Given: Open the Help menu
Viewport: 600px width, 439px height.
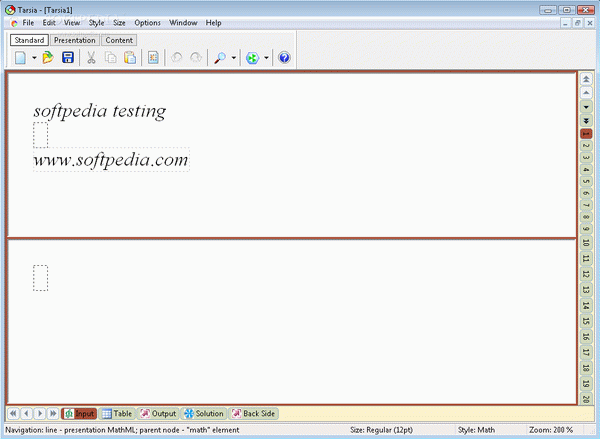Looking at the screenshot, I should 214,23.
